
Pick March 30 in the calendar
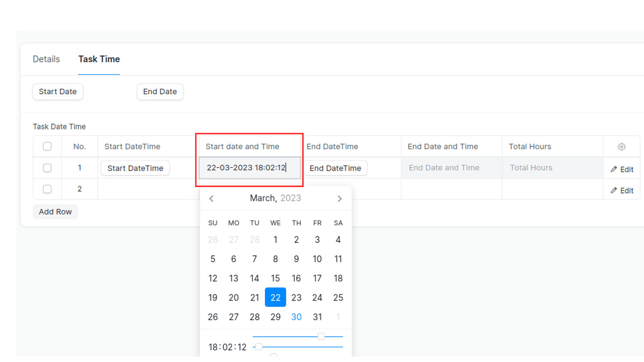296,317
